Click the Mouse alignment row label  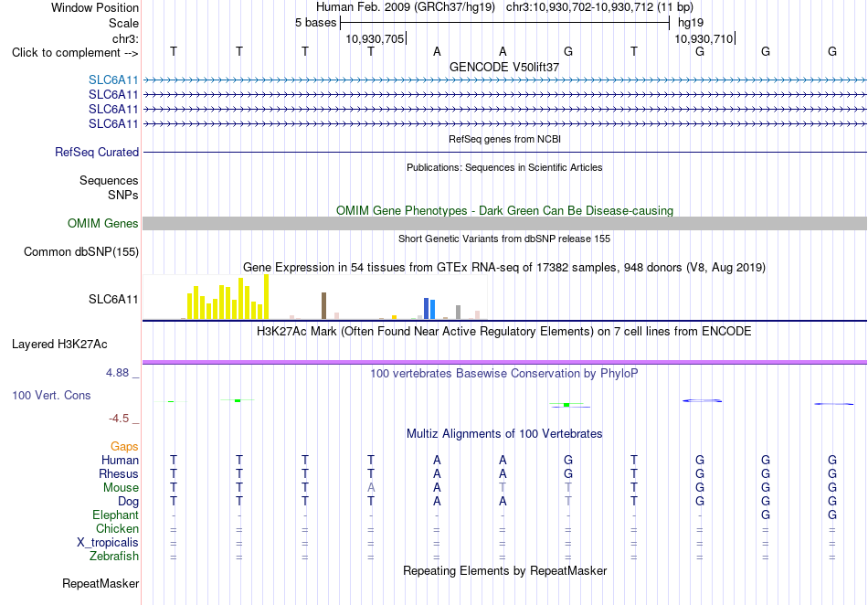[x=122, y=488]
